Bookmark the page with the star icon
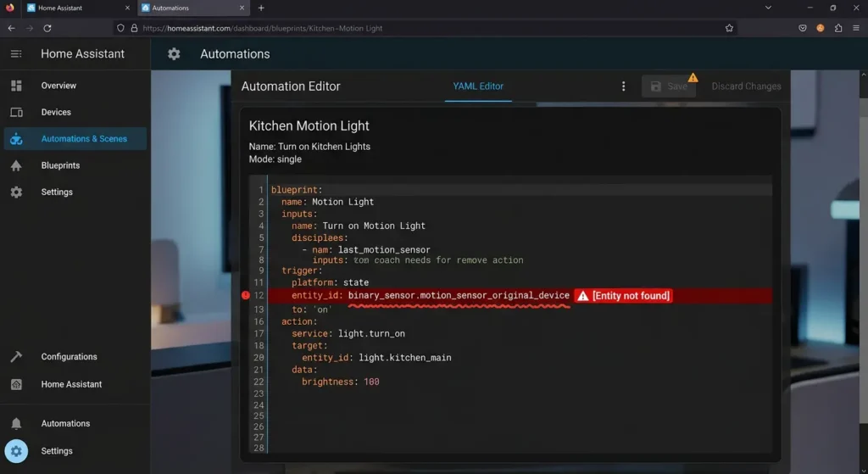Viewport: 868px width, 474px height. tap(729, 28)
